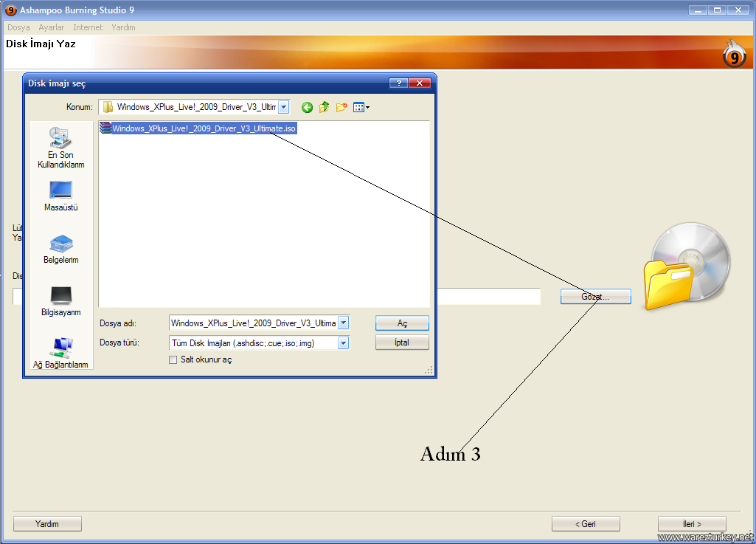Click the dialog help question mark button
756x544 pixels.
[399, 83]
